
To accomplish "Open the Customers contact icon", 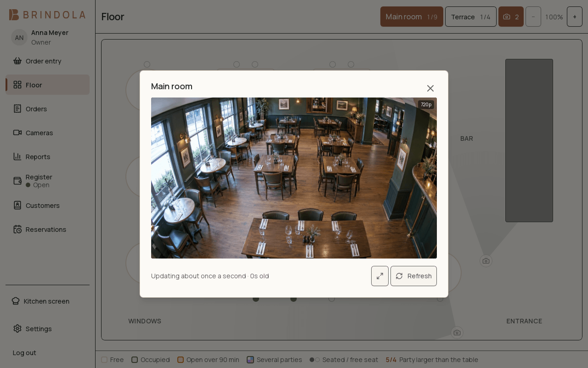I will [17, 205].
